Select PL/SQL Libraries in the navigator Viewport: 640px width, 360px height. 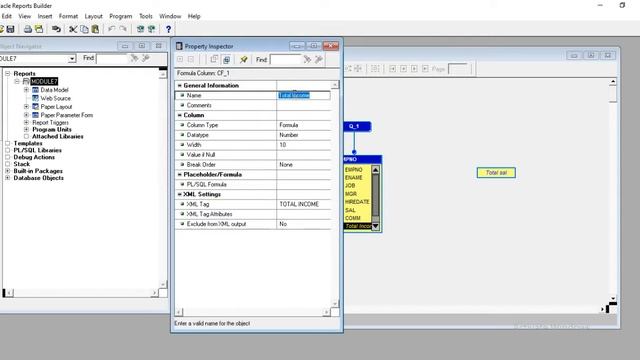click(x=38, y=150)
